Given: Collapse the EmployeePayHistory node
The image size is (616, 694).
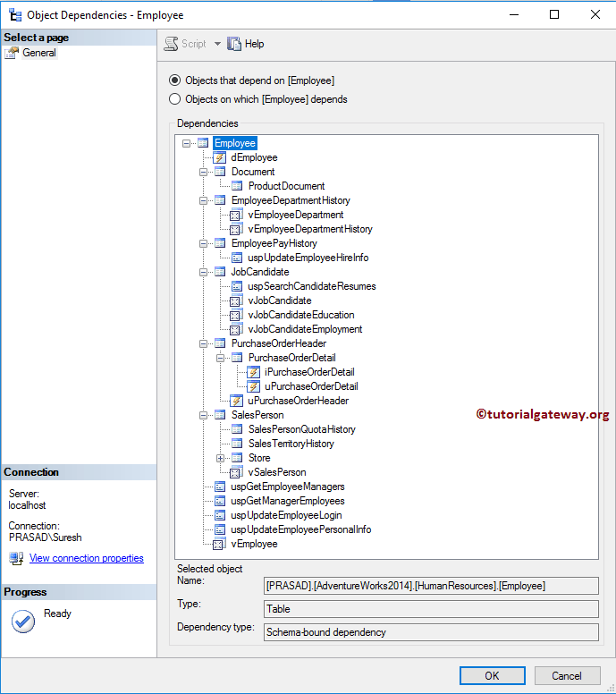Looking at the screenshot, I should pos(203,243).
